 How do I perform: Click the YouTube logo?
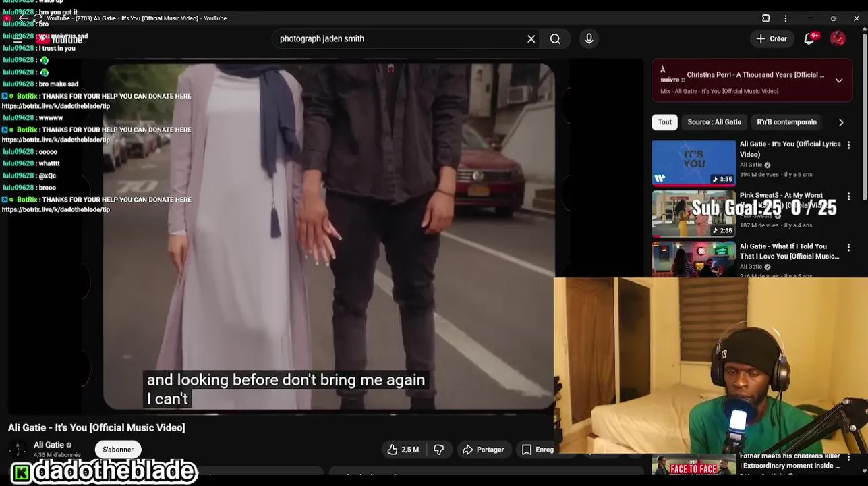(x=59, y=39)
